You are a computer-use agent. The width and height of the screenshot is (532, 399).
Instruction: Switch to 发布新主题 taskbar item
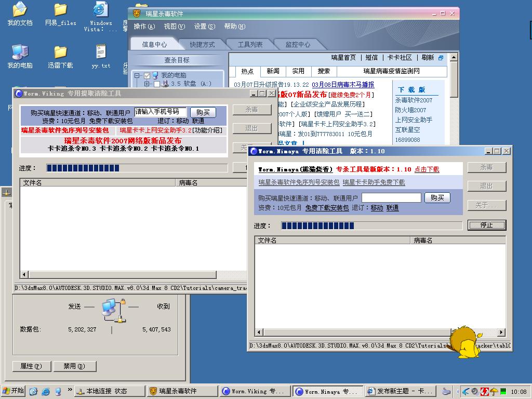(401, 391)
